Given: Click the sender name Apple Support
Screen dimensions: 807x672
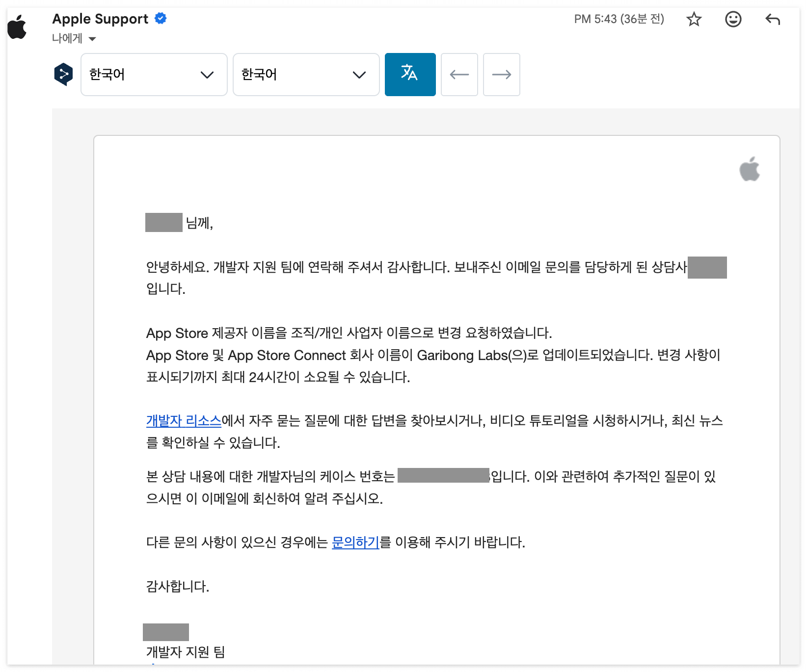Looking at the screenshot, I should pos(100,19).
